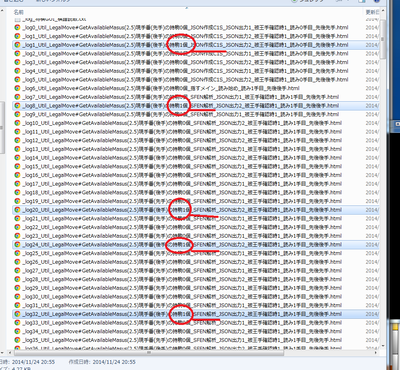Click Chrome icon of _log6 file

coord(17,88)
